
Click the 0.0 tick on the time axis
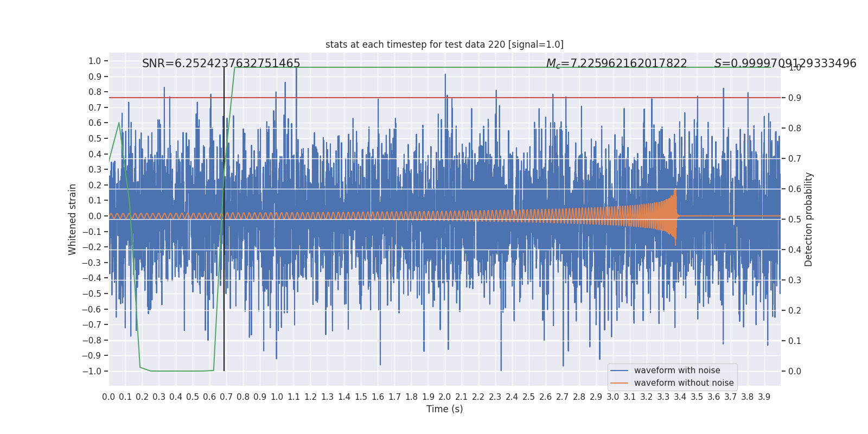(x=108, y=397)
